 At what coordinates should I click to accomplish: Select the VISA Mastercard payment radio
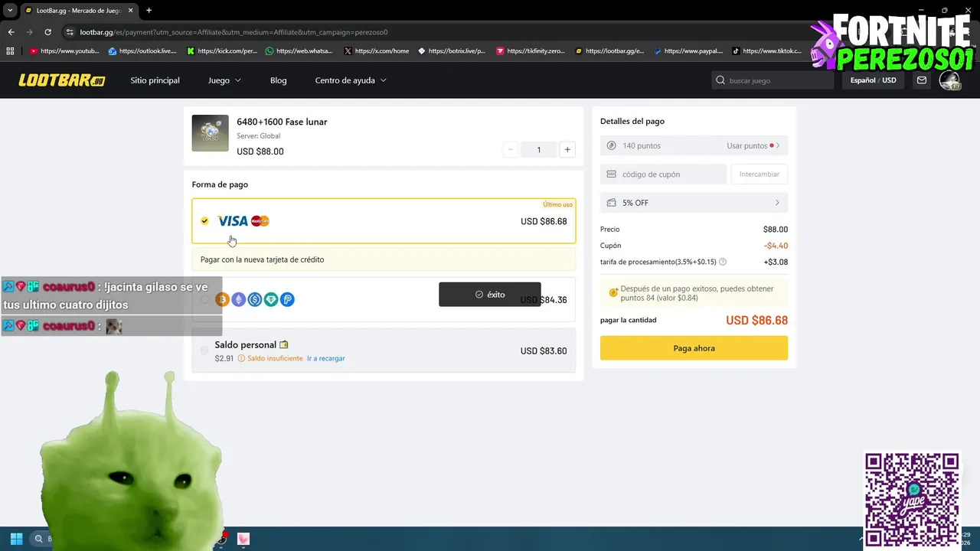point(204,221)
